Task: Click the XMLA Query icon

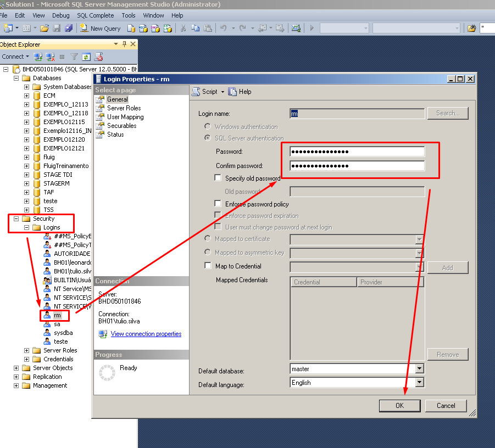Action: pos(168,29)
